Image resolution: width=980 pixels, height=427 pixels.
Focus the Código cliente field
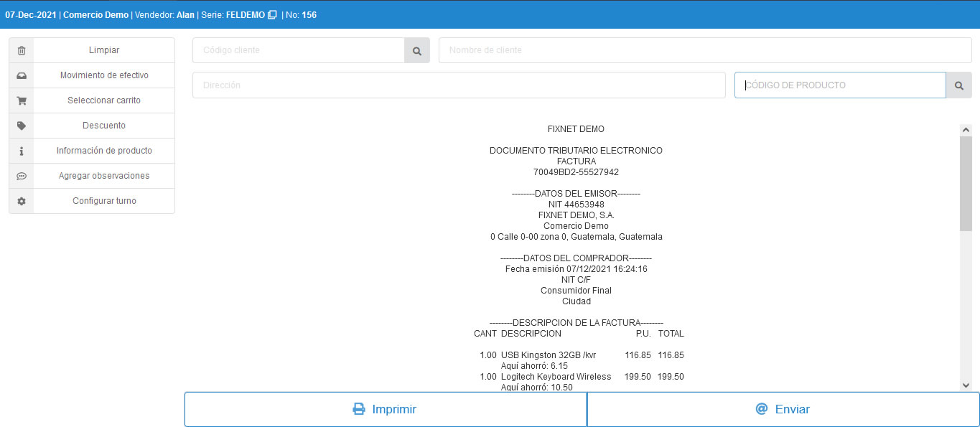coord(299,50)
